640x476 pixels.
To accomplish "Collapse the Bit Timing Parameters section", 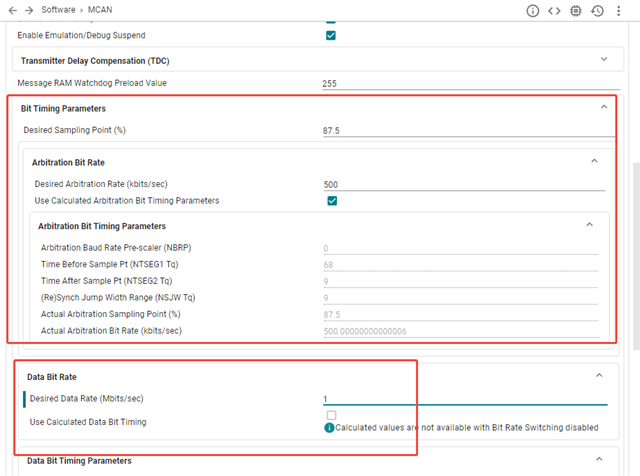I will point(603,107).
